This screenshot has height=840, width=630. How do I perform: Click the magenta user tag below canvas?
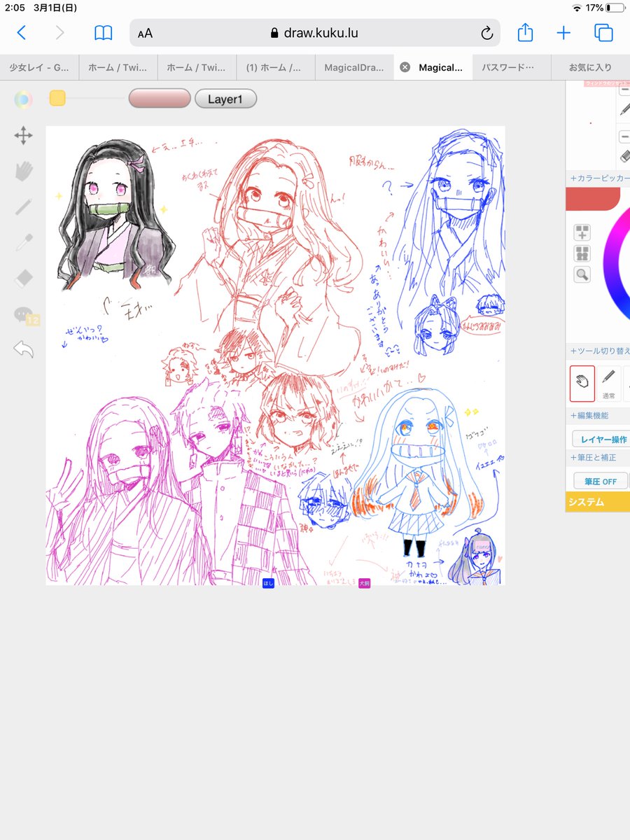click(x=364, y=583)
